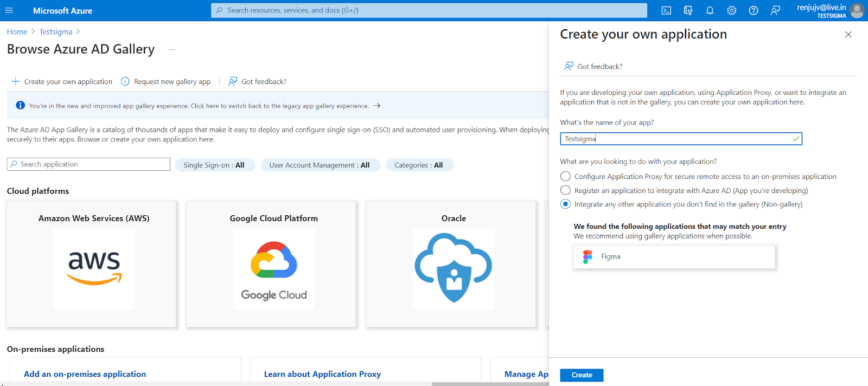Open the notifications bell
Screen dimensions: 868x386
click(x=710, y=10)
